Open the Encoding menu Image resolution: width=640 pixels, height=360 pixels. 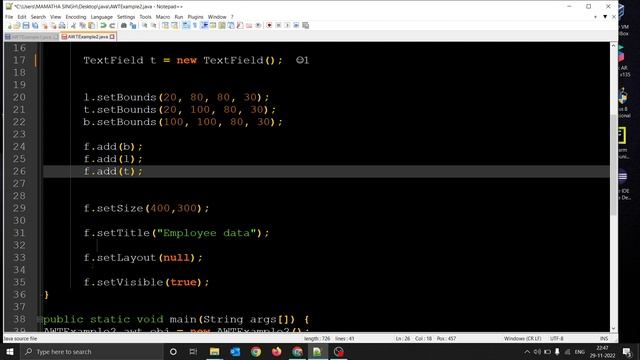(76, 17)
